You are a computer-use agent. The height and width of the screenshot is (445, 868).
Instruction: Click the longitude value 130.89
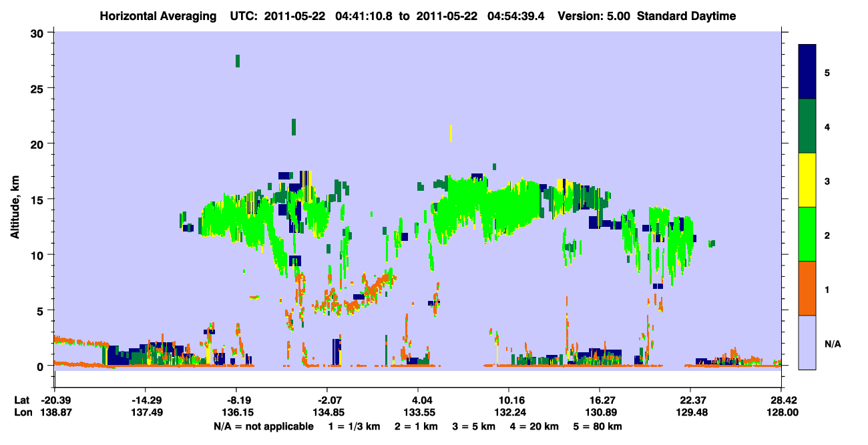point(600,412)
